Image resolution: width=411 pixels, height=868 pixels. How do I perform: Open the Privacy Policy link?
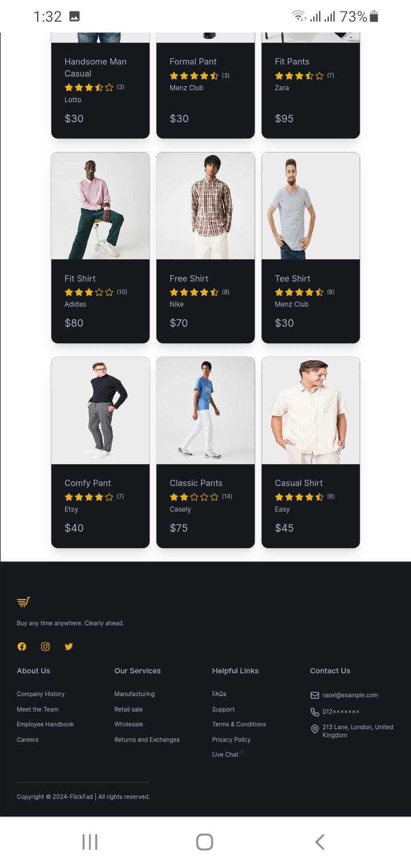[231, 740]
